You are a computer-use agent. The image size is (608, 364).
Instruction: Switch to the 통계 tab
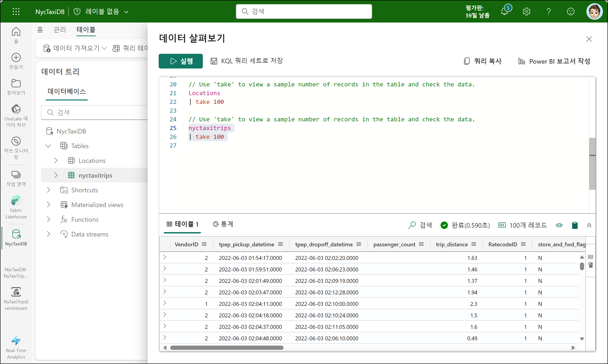pos(223,224)
